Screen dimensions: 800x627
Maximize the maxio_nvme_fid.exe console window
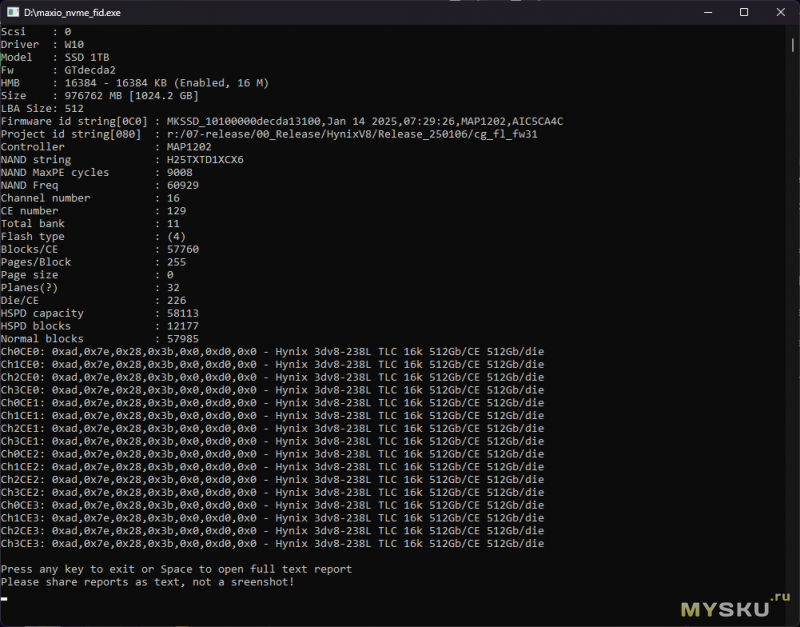pyautogui.click(x=744, y=12)
